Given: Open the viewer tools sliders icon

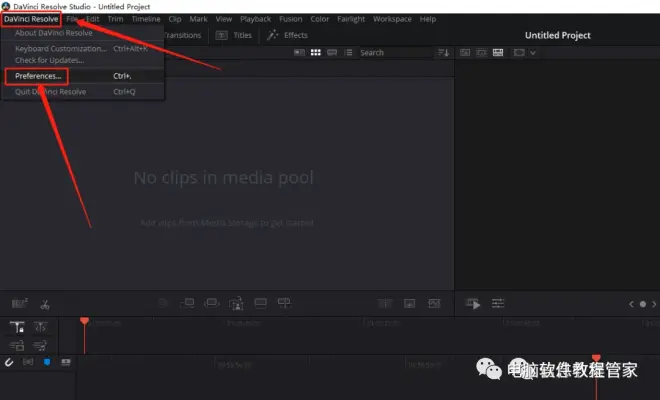Looking at the screenshot, I should click(498, 303).
